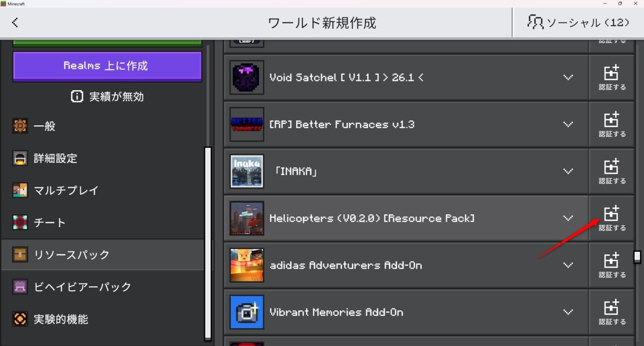Select the Helicopters (V0.2.0) [Resource Pack] title
The image size is (644, 346).
[372, 218]
